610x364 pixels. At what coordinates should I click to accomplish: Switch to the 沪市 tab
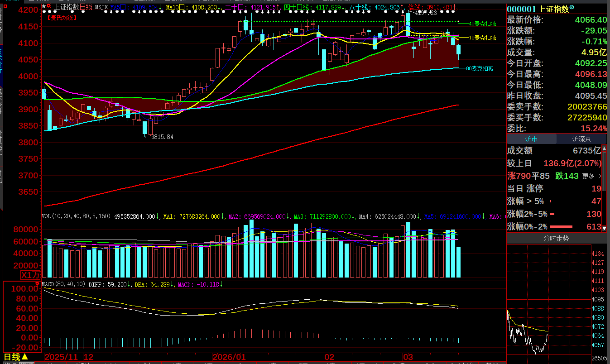pos(531,139)
